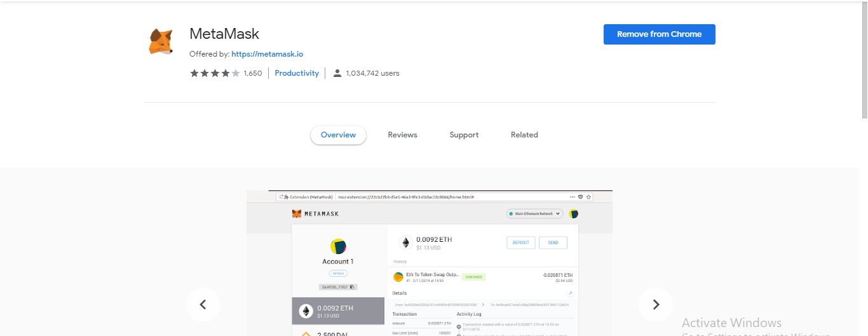Click the star rating icons
Viewport: 868px width, 336px height.
tap(215, 73)
